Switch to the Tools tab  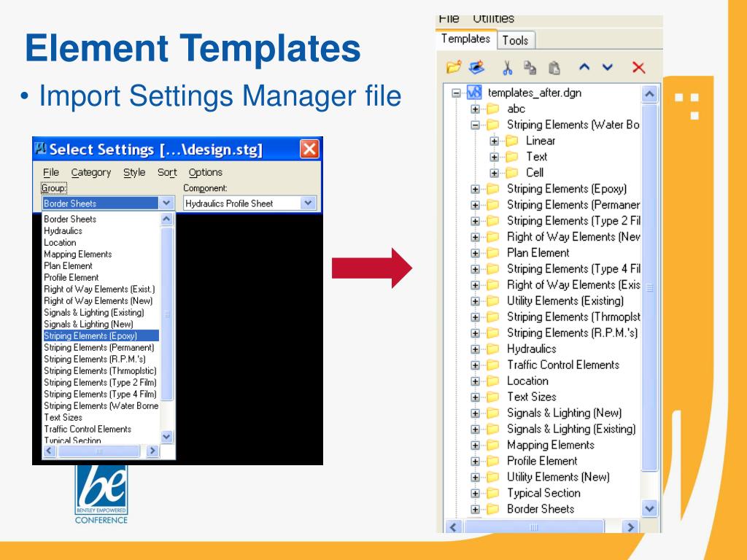coord(516,41)
